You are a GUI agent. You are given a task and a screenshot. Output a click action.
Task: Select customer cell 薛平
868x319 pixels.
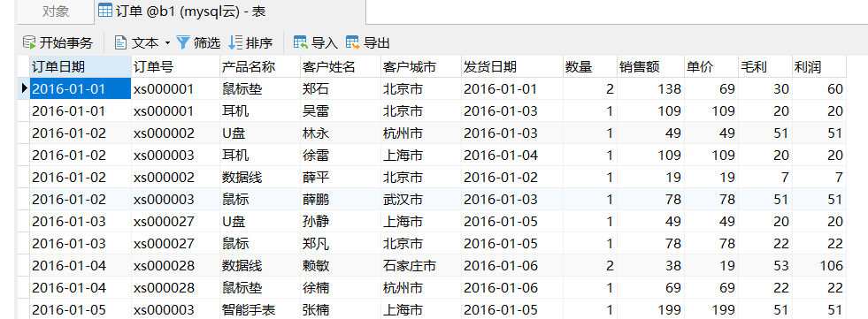[341, 178]
